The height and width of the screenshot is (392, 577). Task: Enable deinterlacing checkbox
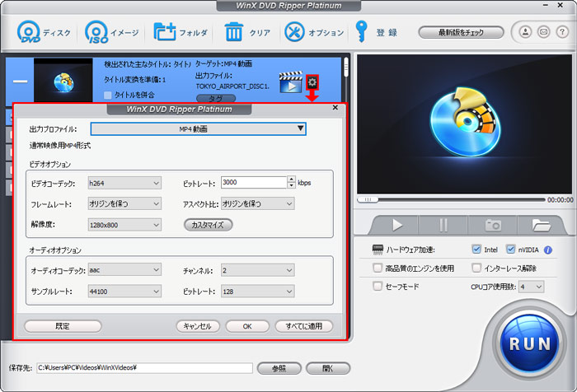(476, 268)
